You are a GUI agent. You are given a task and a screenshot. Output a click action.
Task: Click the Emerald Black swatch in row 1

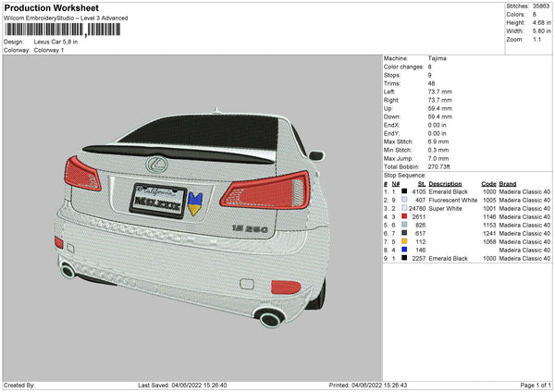404,191
